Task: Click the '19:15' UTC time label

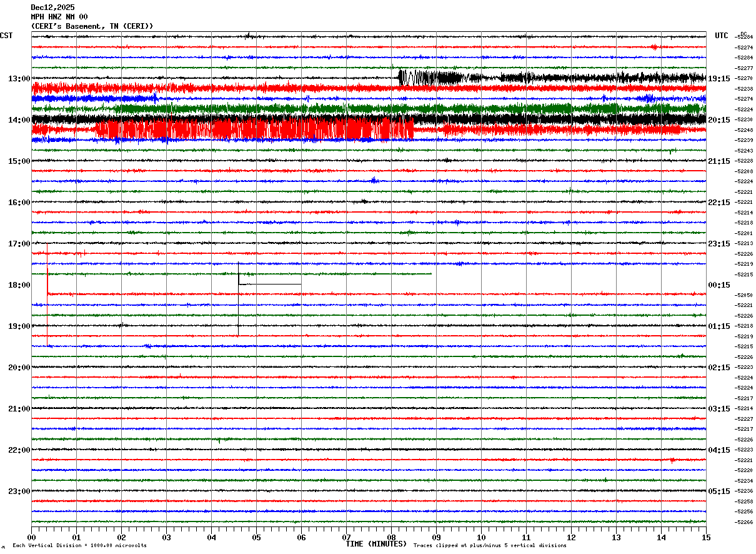Action: (719, 79)
